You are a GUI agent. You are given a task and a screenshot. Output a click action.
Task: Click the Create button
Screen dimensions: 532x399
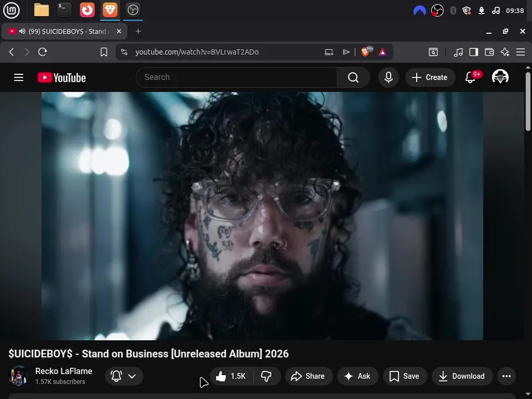(x=430, y=78)
